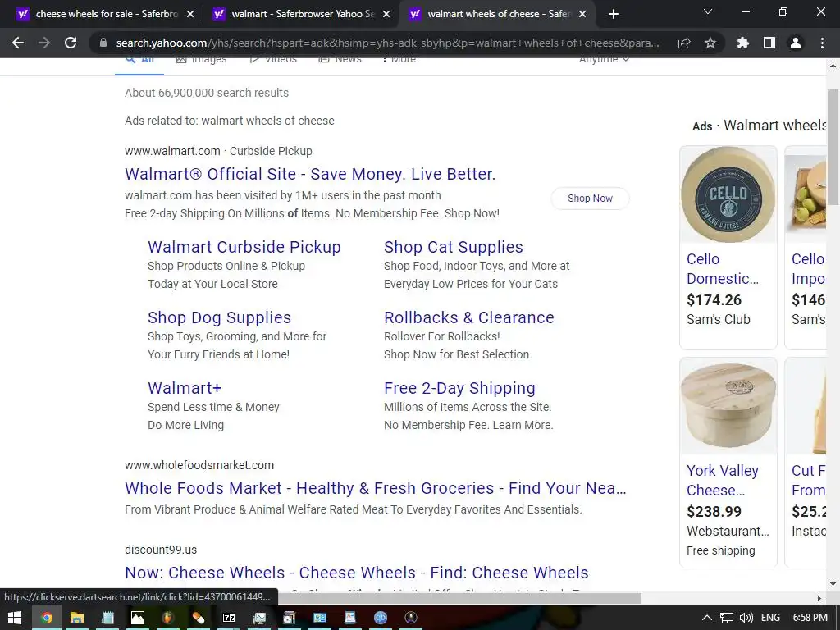Open 'Free 2-Day Shipping' link

(x=459, y=388)
